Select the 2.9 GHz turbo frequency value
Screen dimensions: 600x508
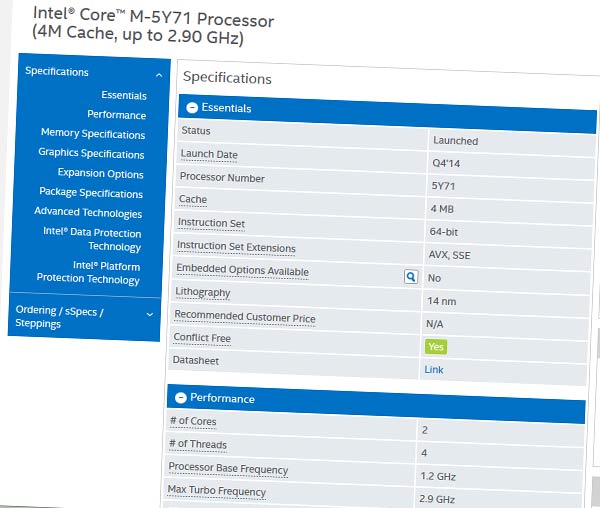pyautogui.click(x=437, y=499)
